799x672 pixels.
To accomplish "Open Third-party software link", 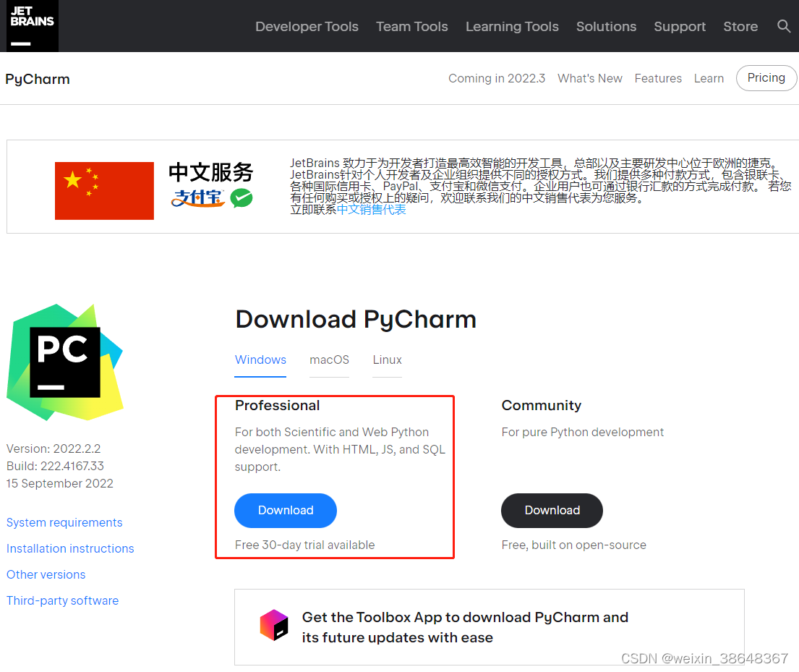I will [62, 600].
